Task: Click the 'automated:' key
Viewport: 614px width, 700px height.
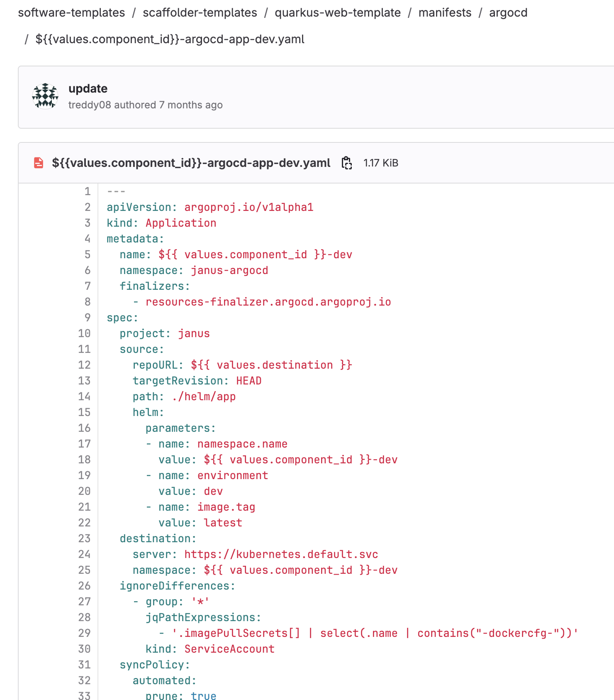Action: pos(164,680)
